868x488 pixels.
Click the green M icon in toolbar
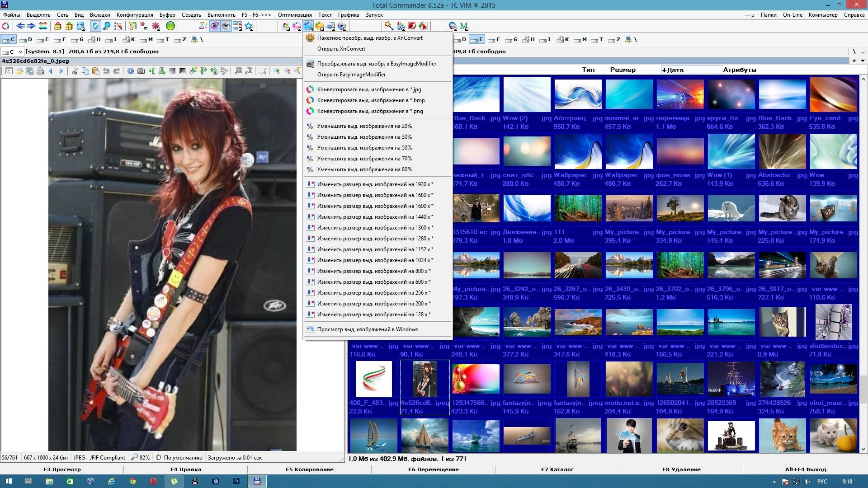(464, 26)
